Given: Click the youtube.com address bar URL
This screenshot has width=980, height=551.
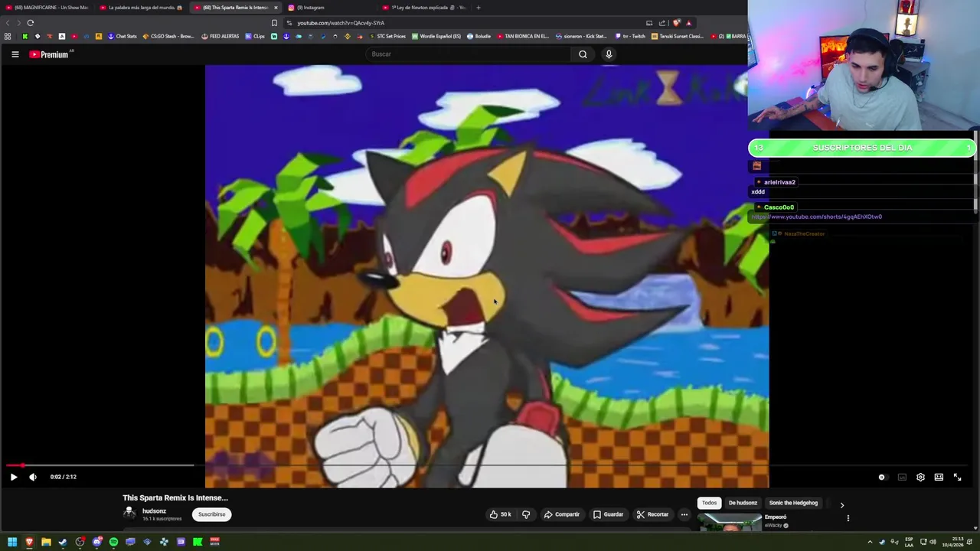Looking at the screenshot, I should pos(341,23).
